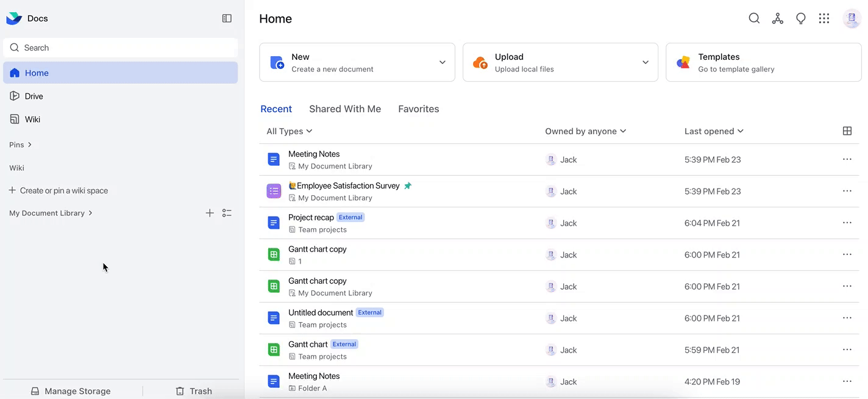Open the apps grid icon
Viewport: 868px width, 399px height.
824,18
